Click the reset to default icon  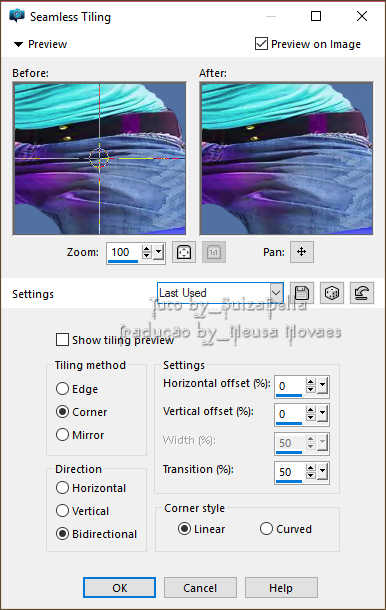pos(361,293)
